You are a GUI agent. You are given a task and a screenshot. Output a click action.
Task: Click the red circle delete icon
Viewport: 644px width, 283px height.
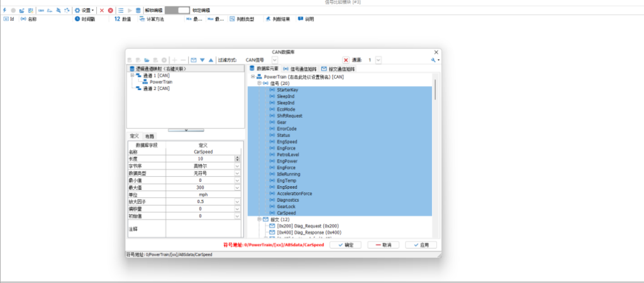coord(111,11)
